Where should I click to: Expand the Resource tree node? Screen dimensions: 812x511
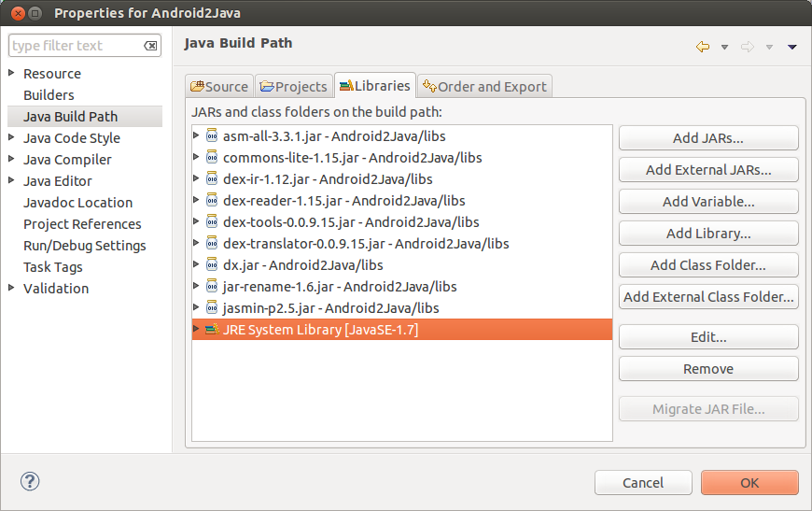pos(11,73)
